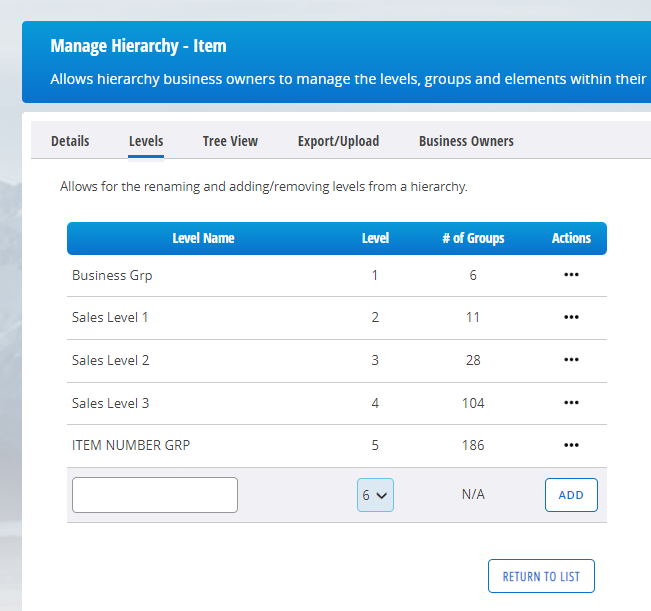651x611 pixels.
Task: Click the Manage Hierarchy - Item heading
Action: click(x=138, y=46)
